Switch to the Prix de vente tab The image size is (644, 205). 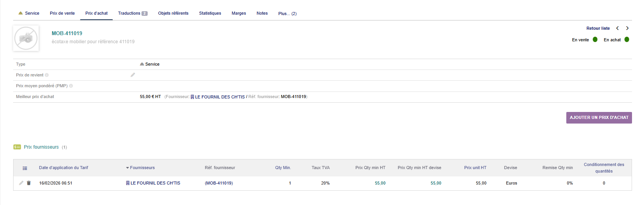[62, 13]
